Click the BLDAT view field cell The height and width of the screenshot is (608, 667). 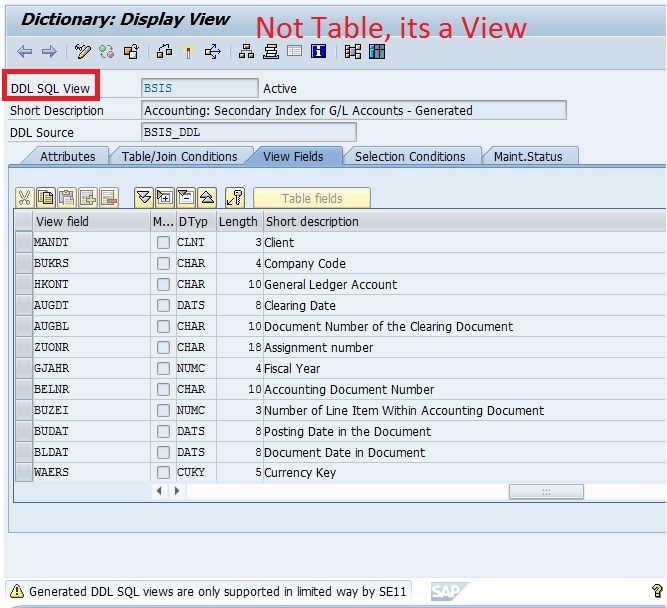91,452
